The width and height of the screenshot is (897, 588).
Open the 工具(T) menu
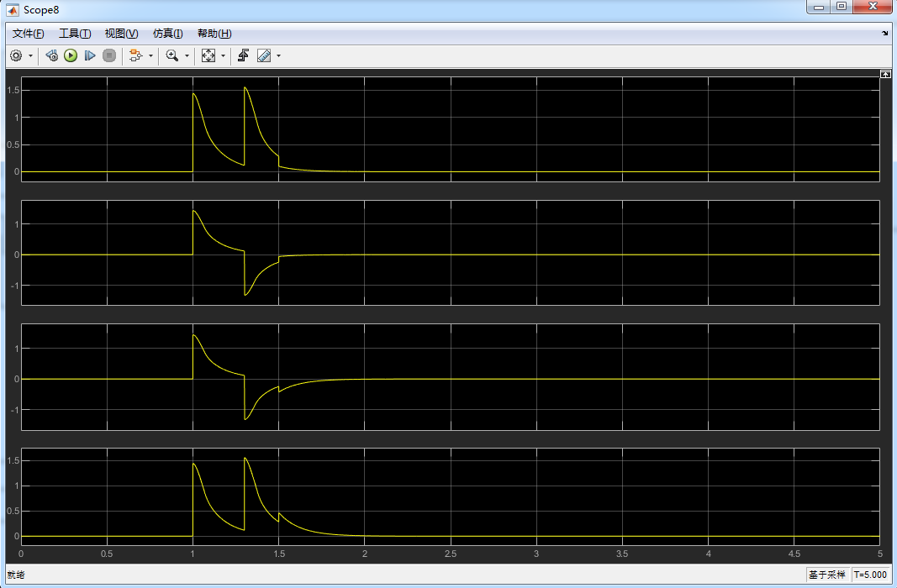[75, 34]
